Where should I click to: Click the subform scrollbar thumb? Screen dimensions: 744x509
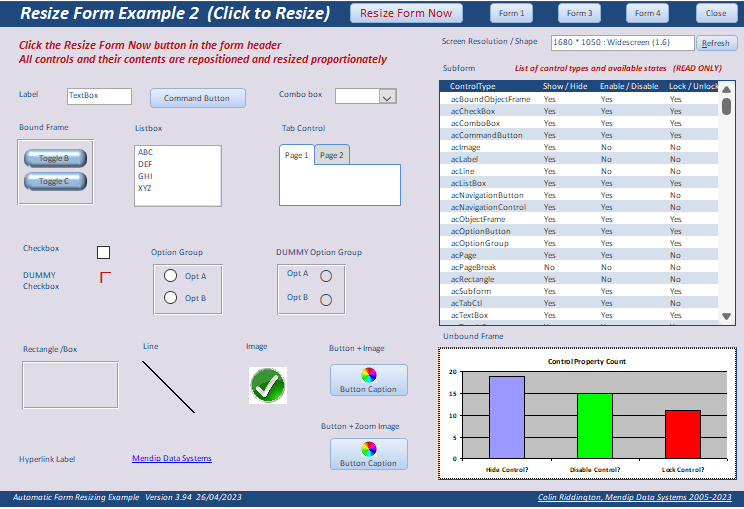pyautogui.click(x=726, y=106)
